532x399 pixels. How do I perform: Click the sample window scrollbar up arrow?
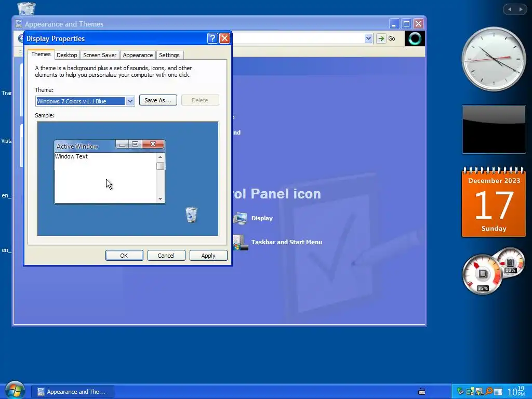160,157
